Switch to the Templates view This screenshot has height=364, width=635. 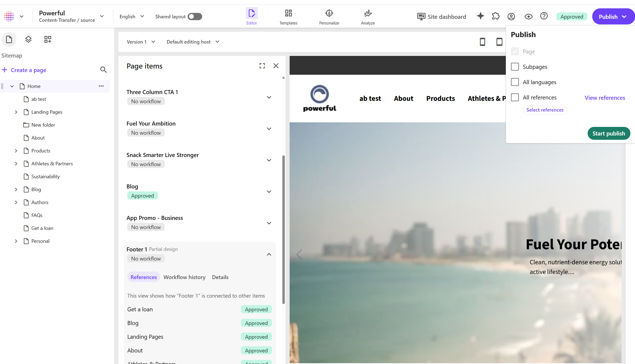pyautogui.click(x=288, y=16)
